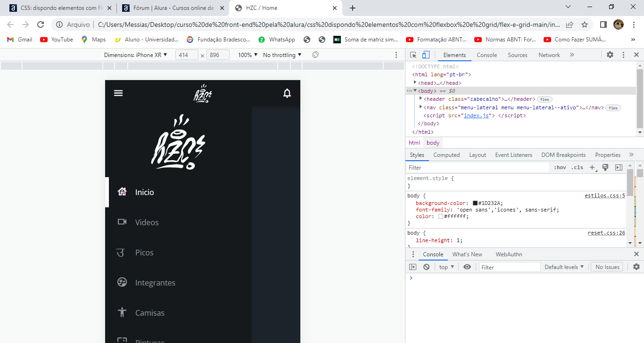
Task: Open the Dimensions iPhone XR dropdown
Action: coord(136,55)
